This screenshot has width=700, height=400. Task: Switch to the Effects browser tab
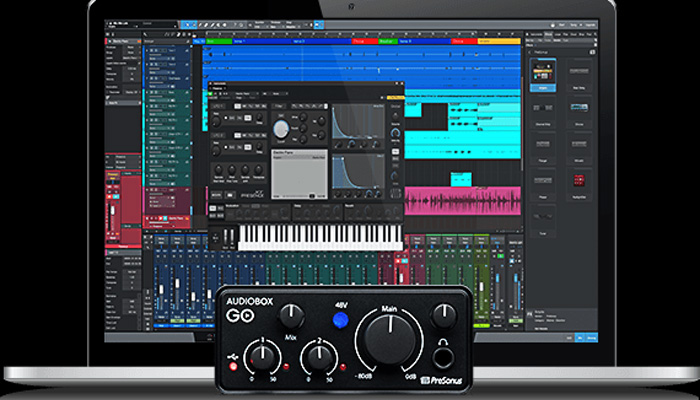point(548,34)
